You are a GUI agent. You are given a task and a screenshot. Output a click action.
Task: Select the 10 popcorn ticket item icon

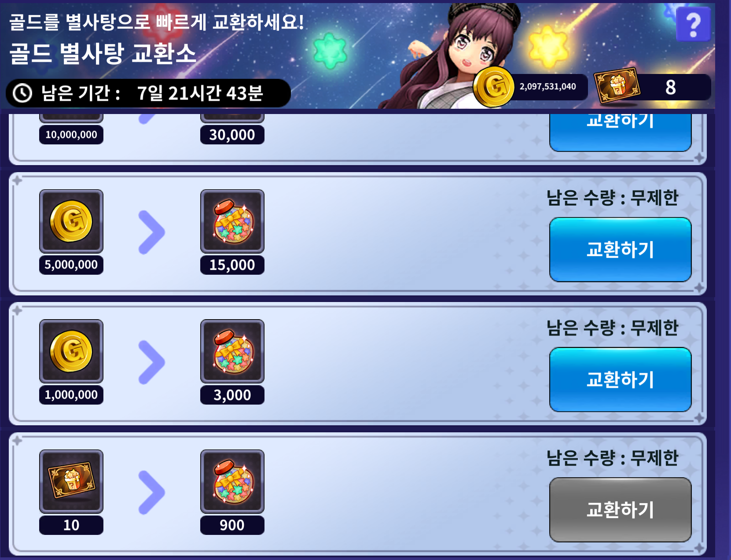71,481
